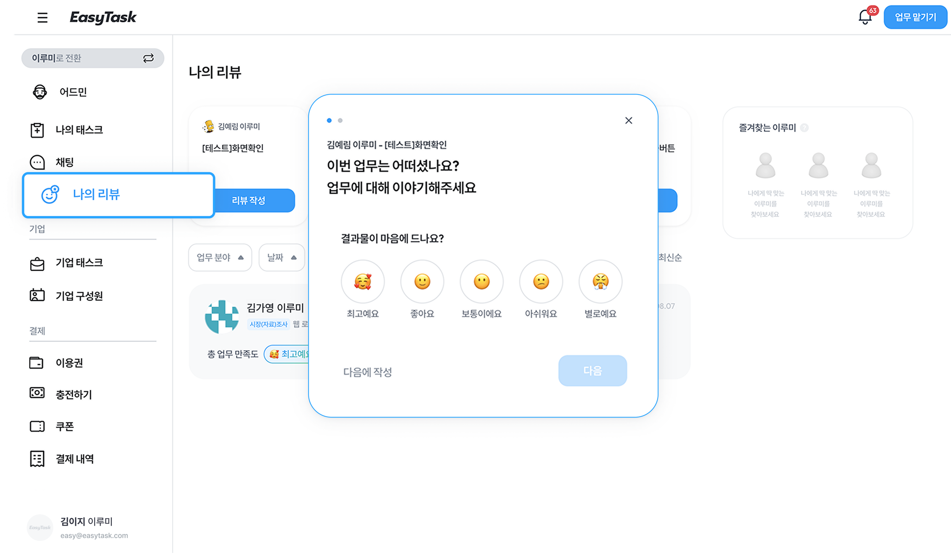Screen dimensions: 951x560
Task: Open 나의 태스크 clipboard icon
Action: pos(37,130)
